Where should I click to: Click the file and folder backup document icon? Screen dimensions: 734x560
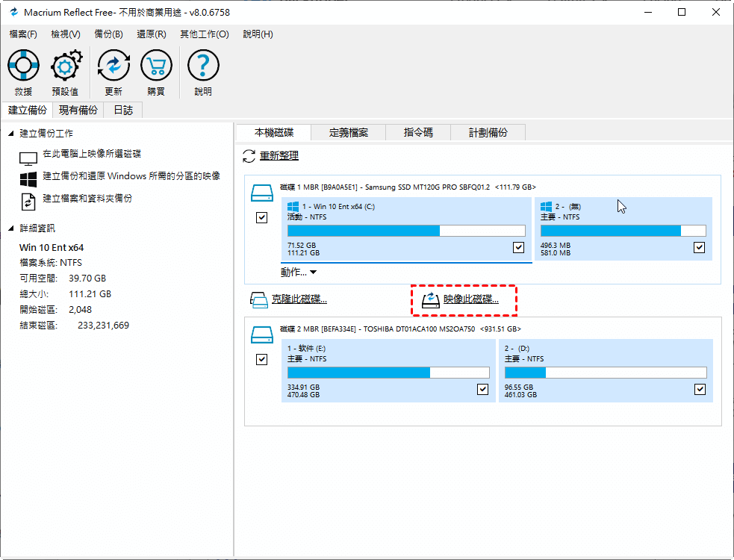point(28,202)
